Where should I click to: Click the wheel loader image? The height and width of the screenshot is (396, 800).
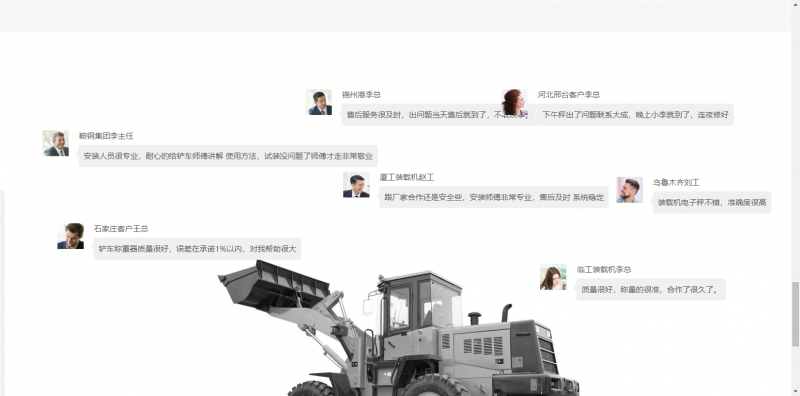click(x=398, y=328)
